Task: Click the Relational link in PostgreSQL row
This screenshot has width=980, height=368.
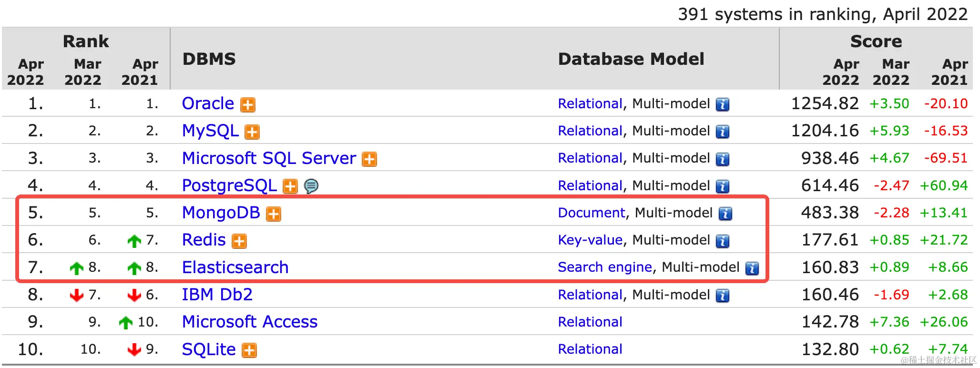Action: [590, 185]
